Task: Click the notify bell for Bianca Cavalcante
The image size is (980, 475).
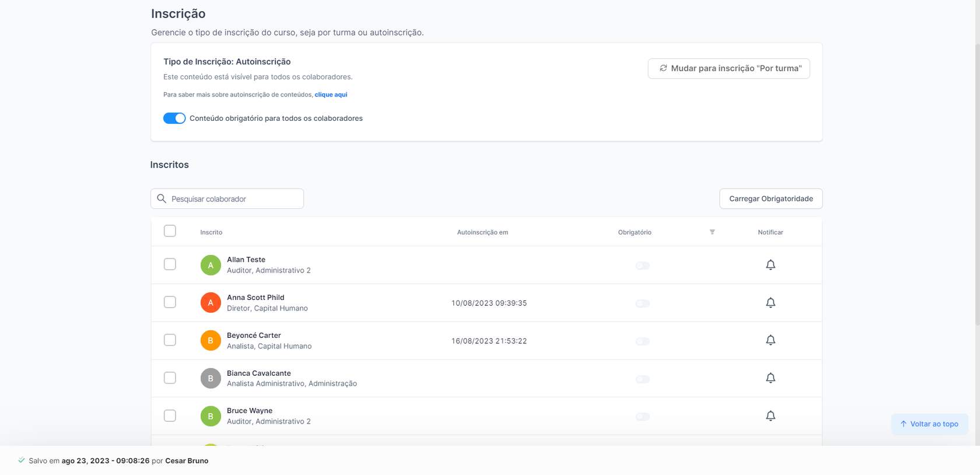Action: pos(770,378)
